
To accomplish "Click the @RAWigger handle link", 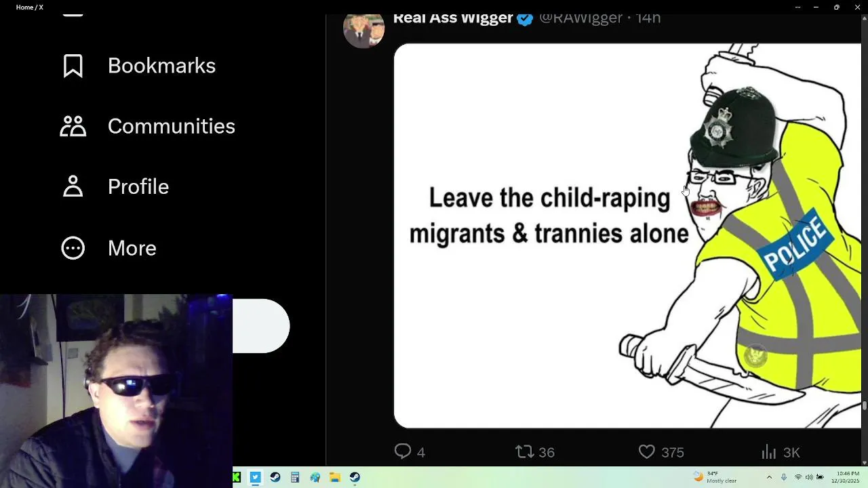I will coord(581,19).
